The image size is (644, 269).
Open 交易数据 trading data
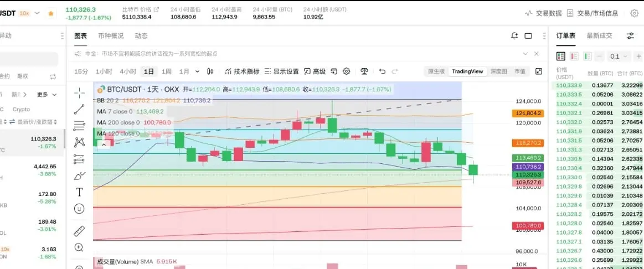click(x=543, y=13)
